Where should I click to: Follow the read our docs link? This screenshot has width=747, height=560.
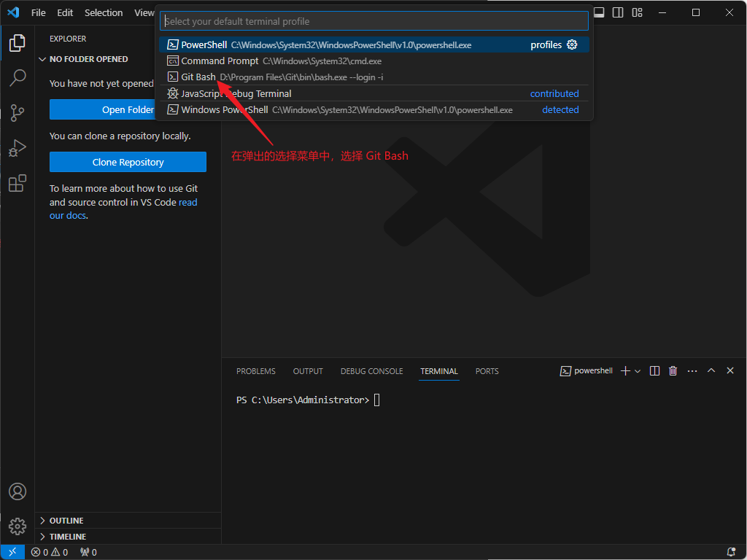click(123, 209)
